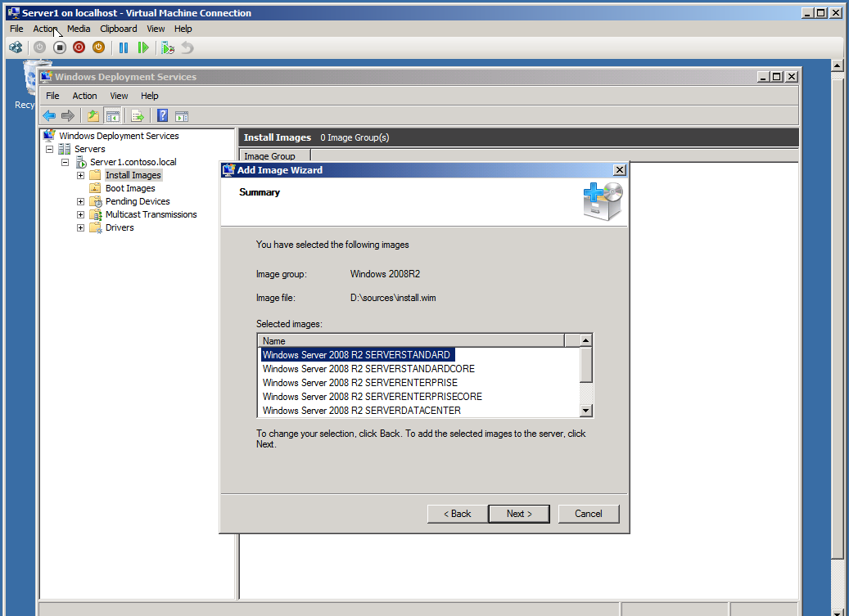Screen dimensions: 849x616
Task: Open the File menu of Virtual Machine Connection
Action: tap(17, 29)
